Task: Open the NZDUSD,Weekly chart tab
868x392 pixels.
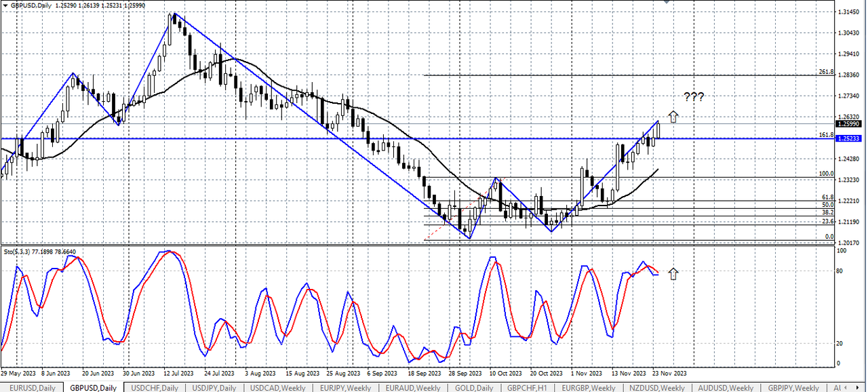Action: pyautogui.click(x=657, y=387)
